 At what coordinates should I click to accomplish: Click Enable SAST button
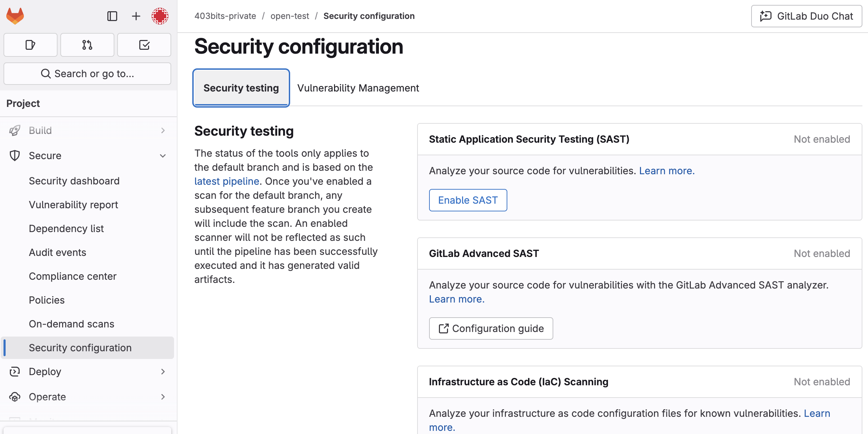tap(468, 200)
